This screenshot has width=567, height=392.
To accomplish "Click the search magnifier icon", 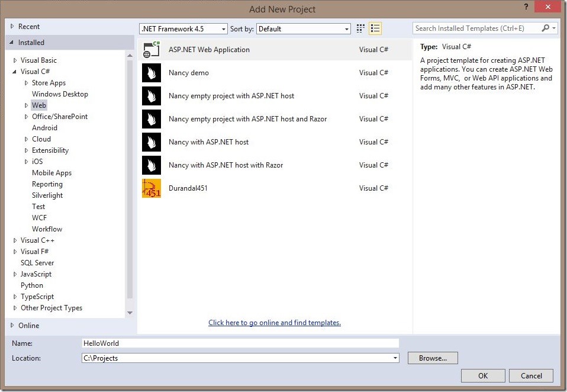I will pos(545,28).
